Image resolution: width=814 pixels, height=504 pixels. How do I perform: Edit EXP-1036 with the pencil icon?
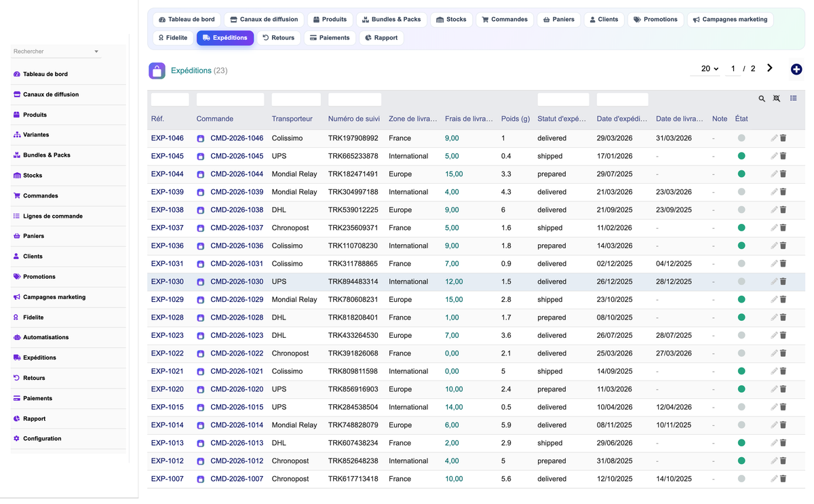pyautogui.click(x=774, y=246)
